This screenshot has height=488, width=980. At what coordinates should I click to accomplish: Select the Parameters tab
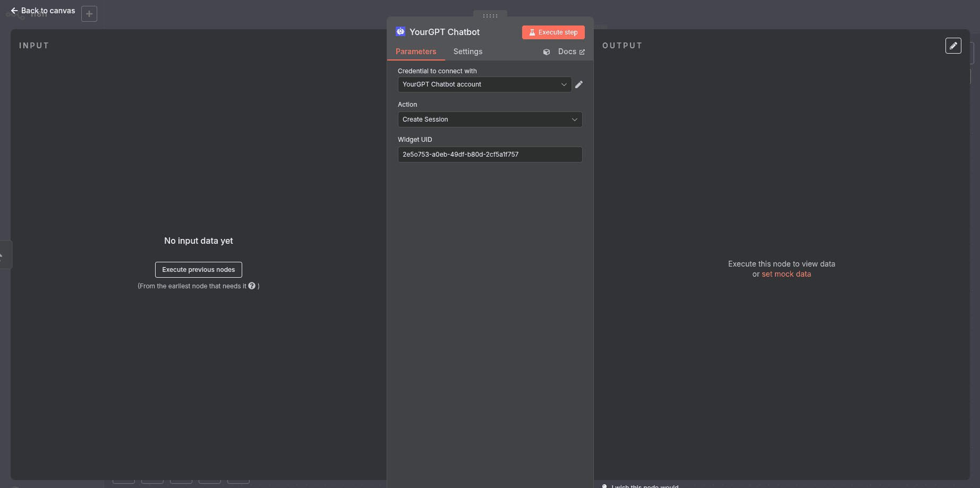tap(415, 52)
